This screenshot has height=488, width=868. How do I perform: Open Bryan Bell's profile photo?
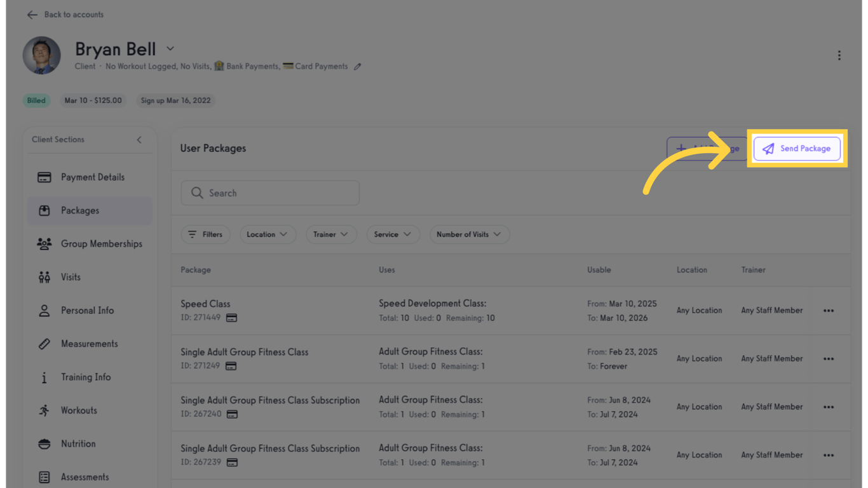click(42, 55)
